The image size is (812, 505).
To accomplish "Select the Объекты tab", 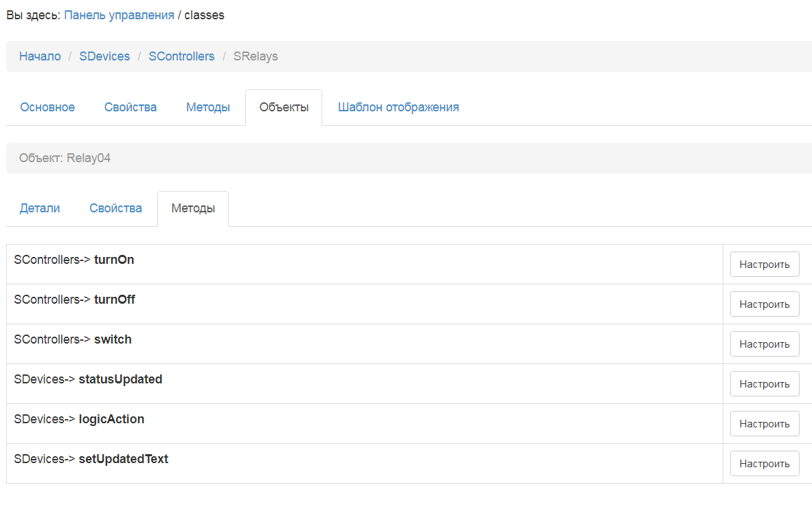I will coord(284,107).
